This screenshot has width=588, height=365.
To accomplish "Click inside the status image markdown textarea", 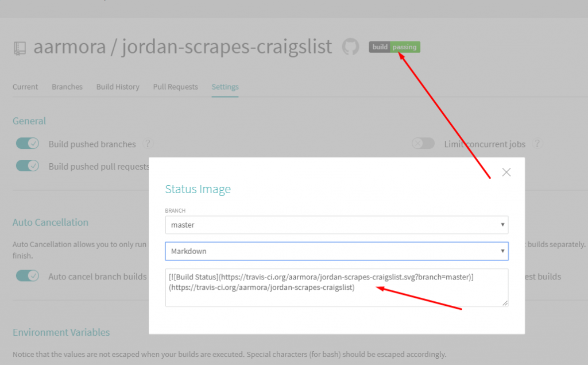I will pos(336,287).
